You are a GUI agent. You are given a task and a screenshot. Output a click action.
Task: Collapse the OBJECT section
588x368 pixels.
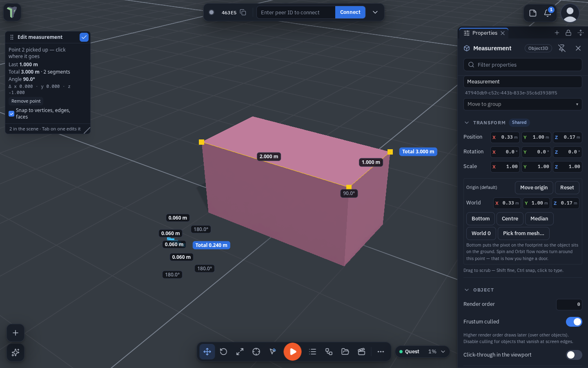(467, 290)
